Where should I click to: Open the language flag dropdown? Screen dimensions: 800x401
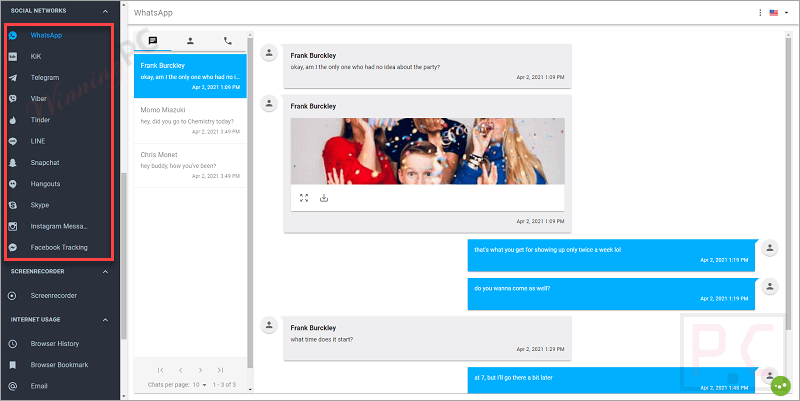pyautogui.click(x=777, y=13)
